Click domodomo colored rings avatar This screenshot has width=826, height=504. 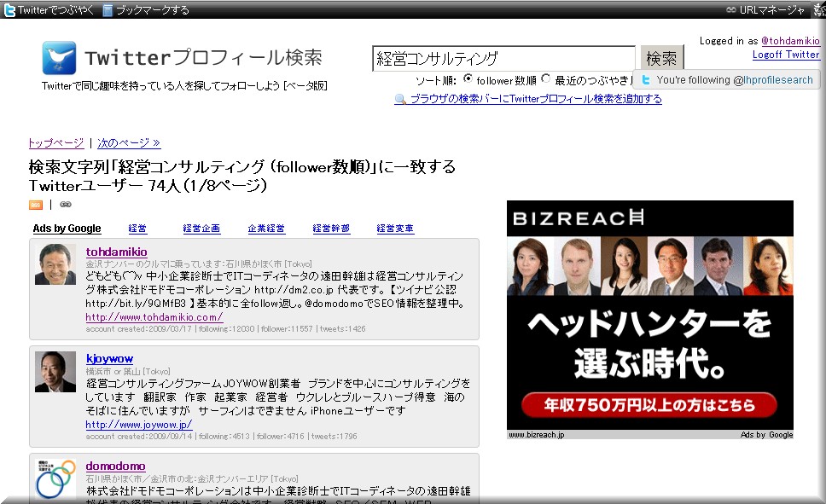pyautogui.click(x=55, y=478)
